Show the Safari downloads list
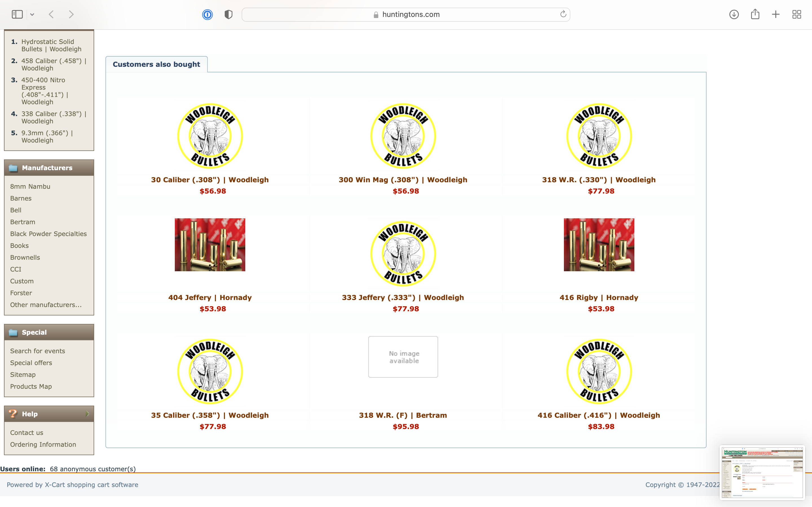Viewport: 812px width, 507px height. point(734,14)
